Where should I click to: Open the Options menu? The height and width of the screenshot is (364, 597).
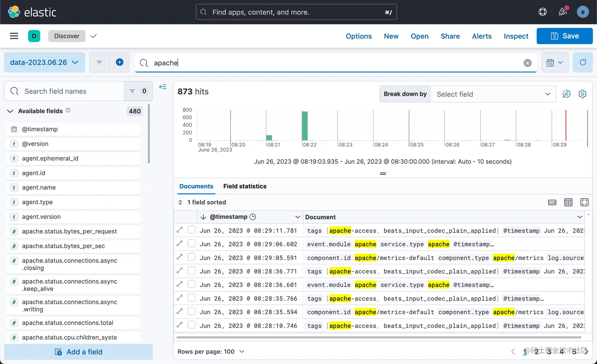coord(359,36)
